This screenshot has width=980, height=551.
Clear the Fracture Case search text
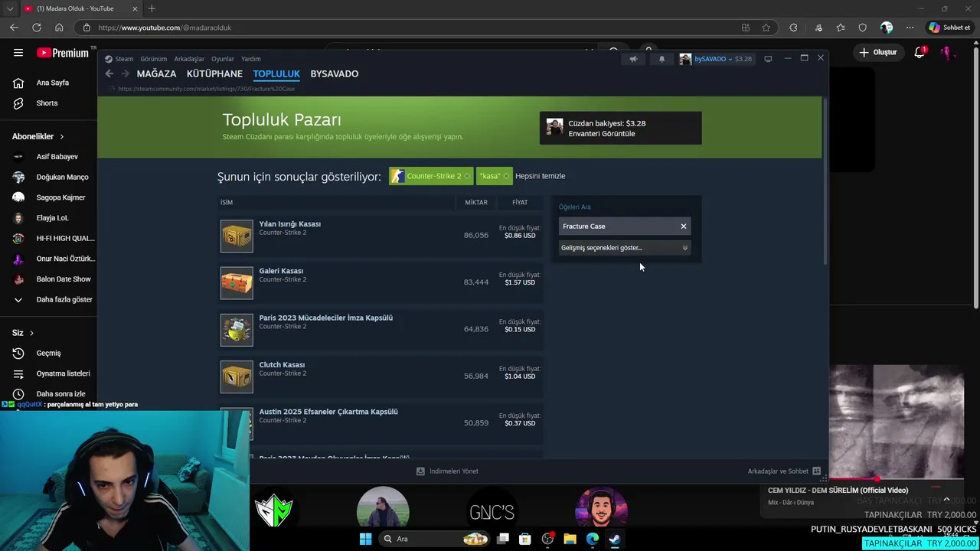tap(684, 227)
